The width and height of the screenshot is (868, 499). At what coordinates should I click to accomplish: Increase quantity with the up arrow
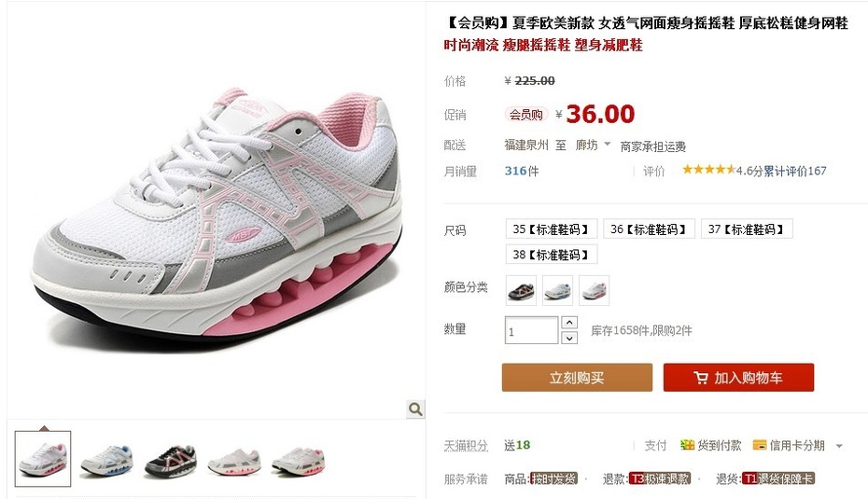pyautogui.click(x=569, y=322)
